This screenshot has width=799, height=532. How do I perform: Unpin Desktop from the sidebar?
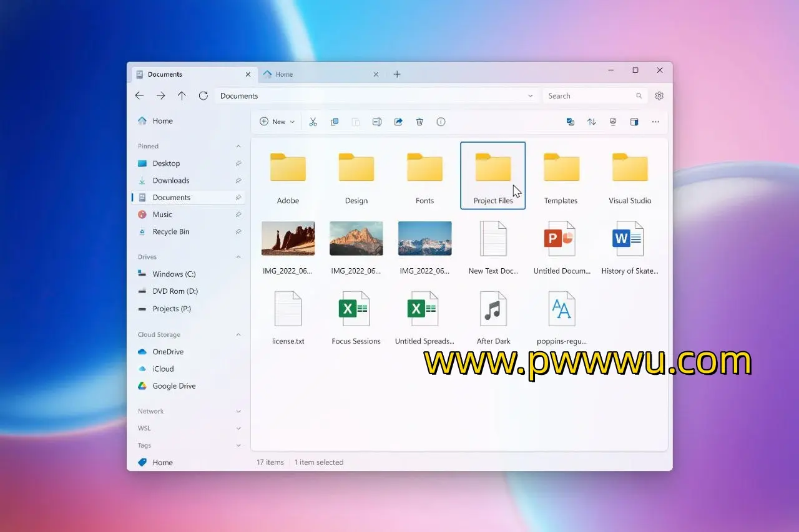coord(238,163)
